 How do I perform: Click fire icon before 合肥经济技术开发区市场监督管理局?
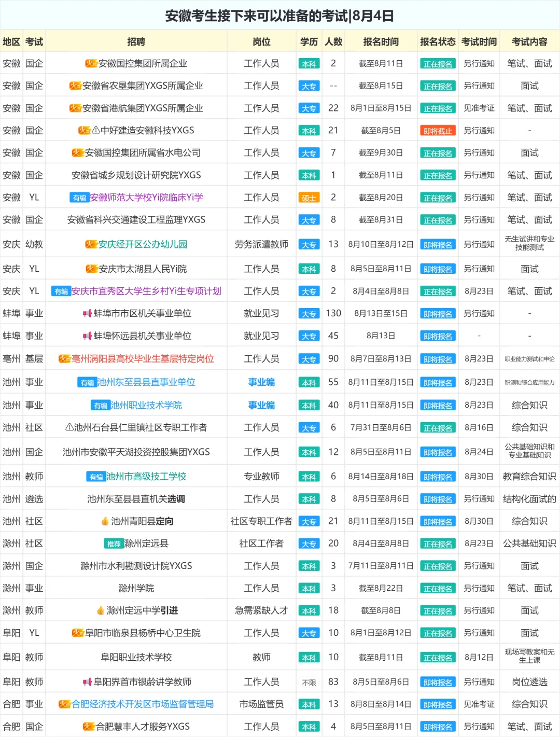(65, 704)
